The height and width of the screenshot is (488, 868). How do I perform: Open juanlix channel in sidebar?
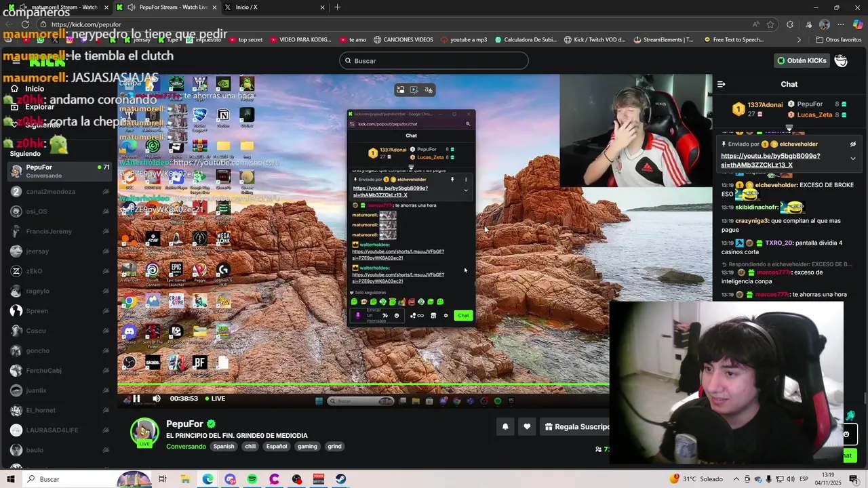coord(59,390)
